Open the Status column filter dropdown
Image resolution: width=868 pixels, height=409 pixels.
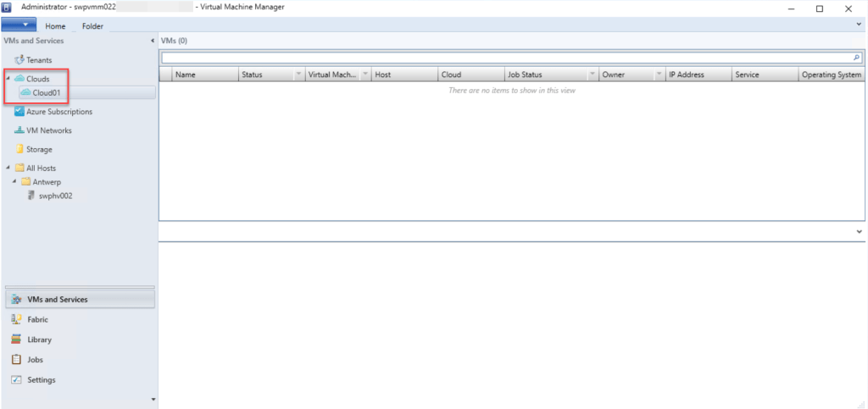[298, 75]
